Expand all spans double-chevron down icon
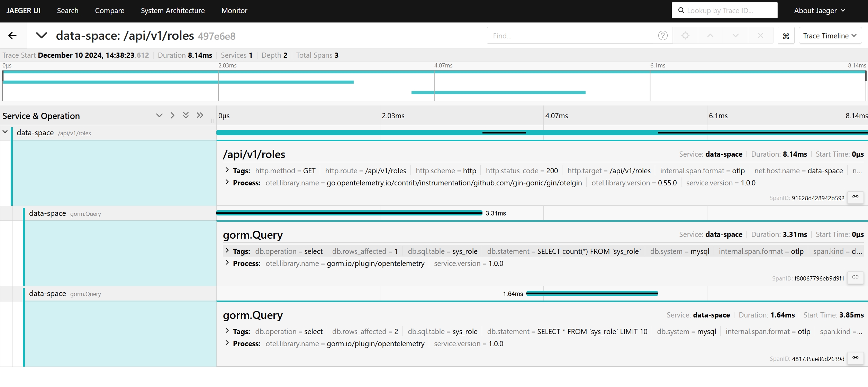The image size is (868, 387). click(x=186, y=116)
